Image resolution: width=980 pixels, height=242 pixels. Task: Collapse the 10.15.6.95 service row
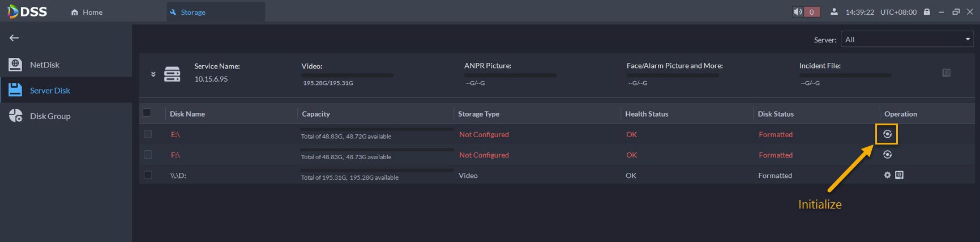point(153,74)
